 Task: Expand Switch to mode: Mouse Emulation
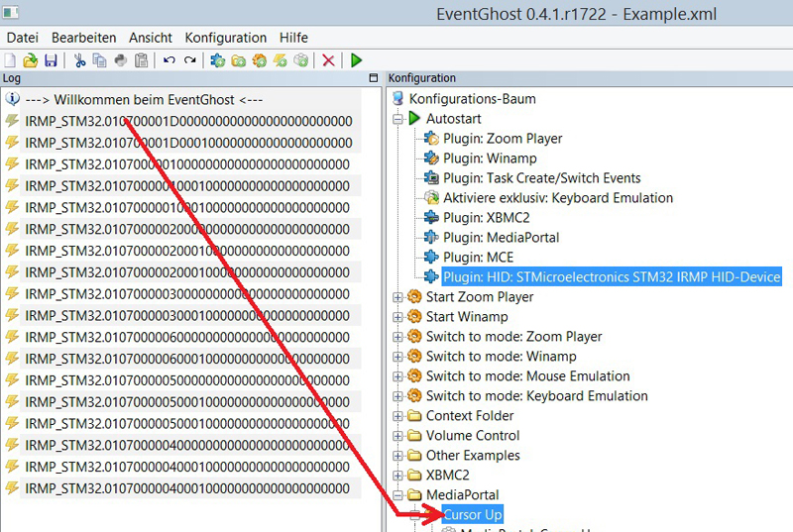click(x=398, y=376)
